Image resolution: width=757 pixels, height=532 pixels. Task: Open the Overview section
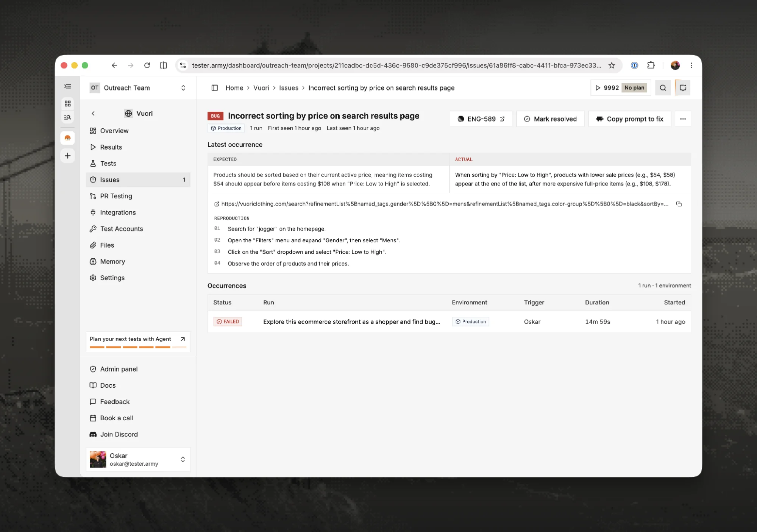click(x=138, y=131)
